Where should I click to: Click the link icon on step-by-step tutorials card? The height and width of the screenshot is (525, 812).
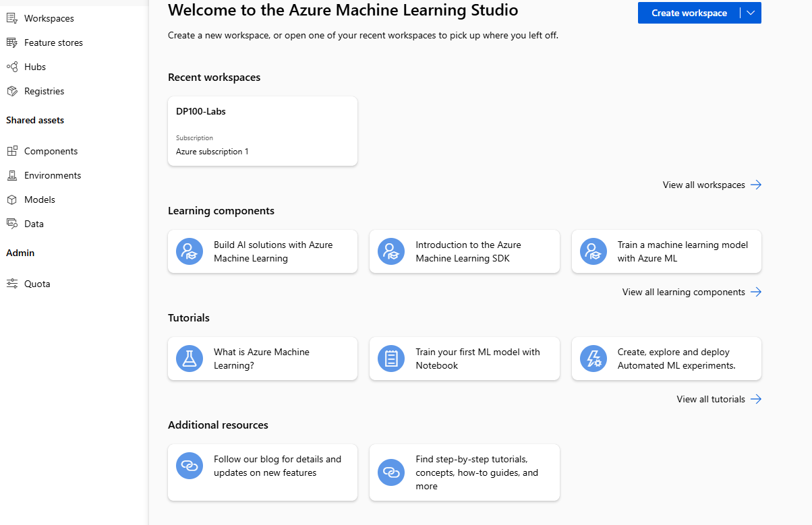click(x=391, y=472)
